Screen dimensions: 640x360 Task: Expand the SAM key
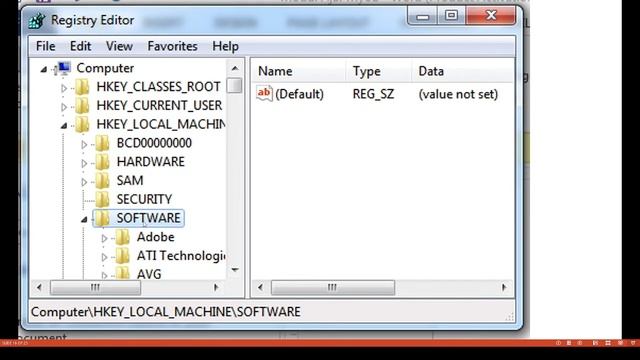pyautogui.click(x=84, y=182)
